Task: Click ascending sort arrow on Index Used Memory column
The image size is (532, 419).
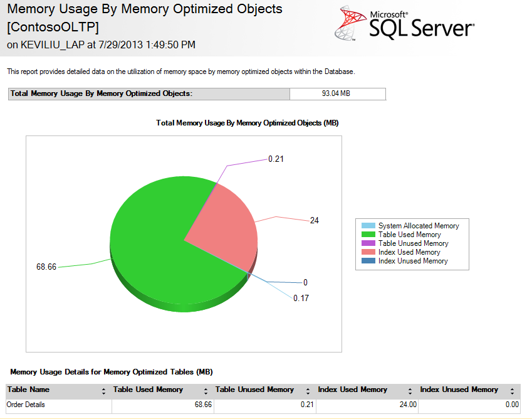Action: pos(410,388)
